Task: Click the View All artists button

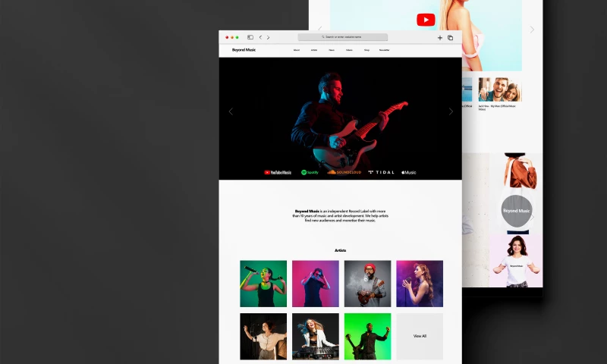Action: (420, 337)
